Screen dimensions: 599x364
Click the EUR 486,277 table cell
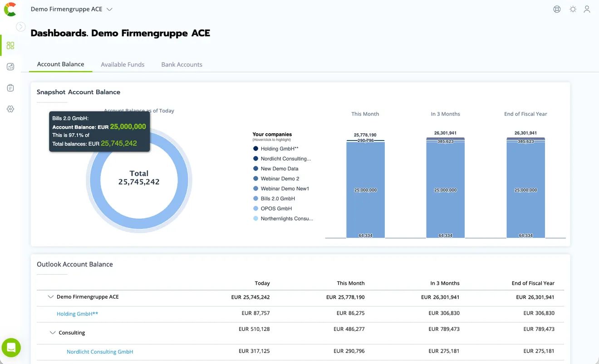(349, 329)
